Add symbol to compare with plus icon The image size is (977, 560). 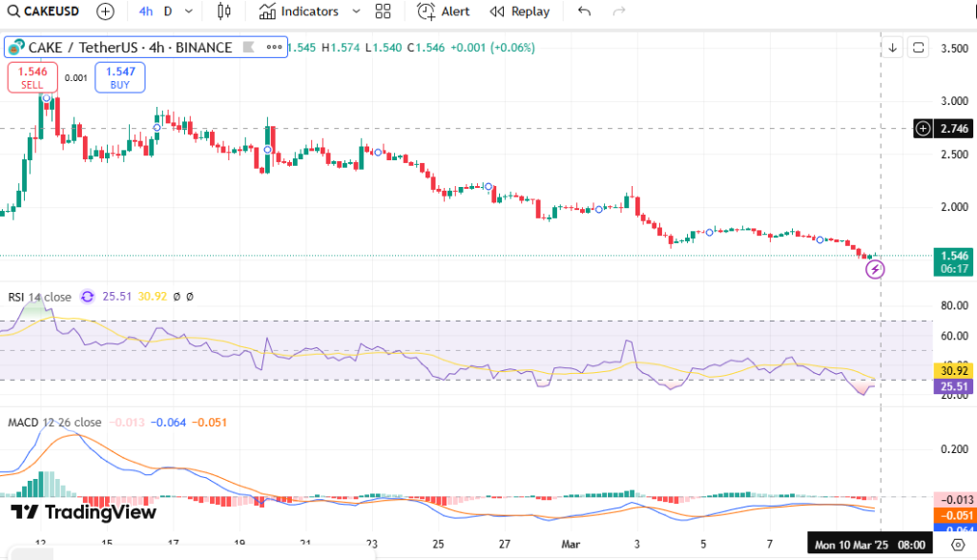105,11
